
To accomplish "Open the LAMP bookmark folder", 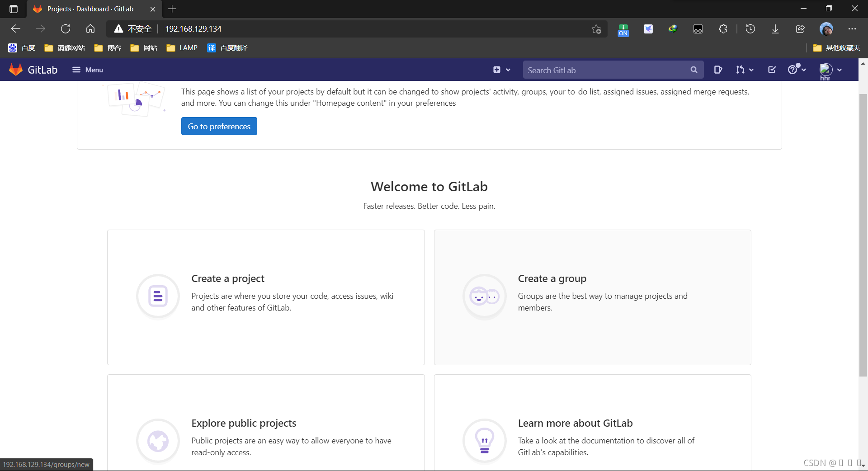I will click(x=182, y=47).
